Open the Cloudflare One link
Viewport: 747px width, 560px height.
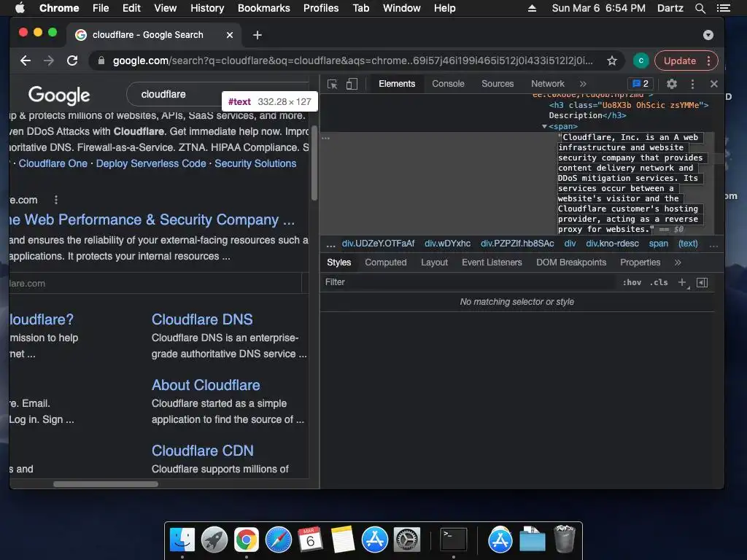[53, 163]
